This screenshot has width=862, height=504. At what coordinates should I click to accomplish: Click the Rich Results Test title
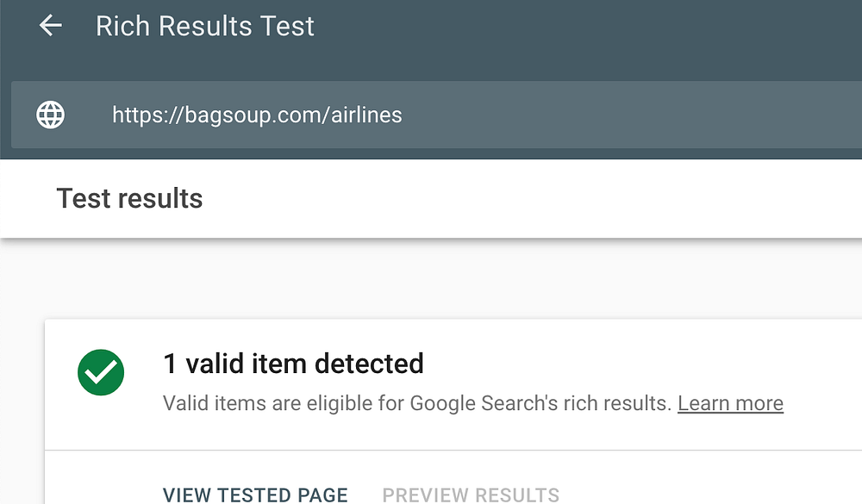[x=205, y=26]
